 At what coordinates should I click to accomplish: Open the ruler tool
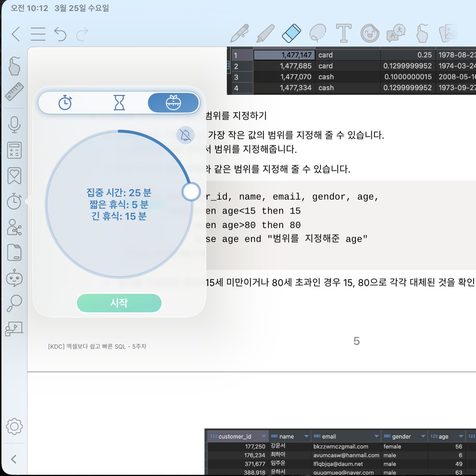pyautogui.click(x=14, y=92)
